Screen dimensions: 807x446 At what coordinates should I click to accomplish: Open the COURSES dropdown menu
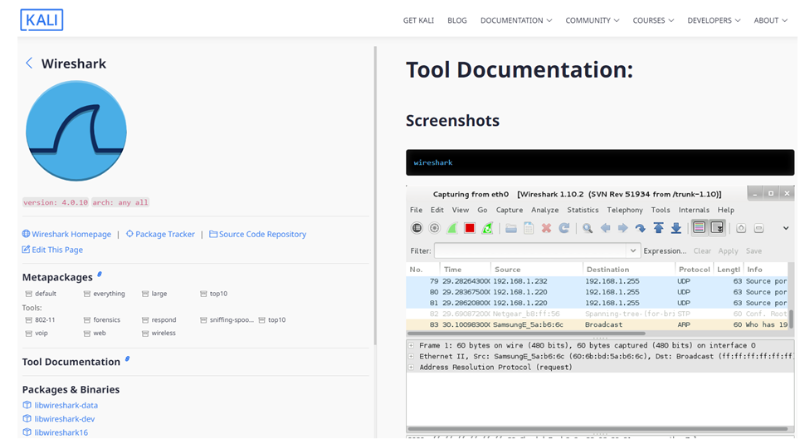pos(653,21)
